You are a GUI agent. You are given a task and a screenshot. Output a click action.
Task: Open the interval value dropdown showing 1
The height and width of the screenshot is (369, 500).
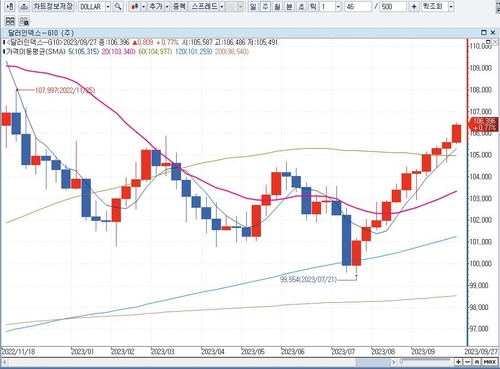coord(338,7)
